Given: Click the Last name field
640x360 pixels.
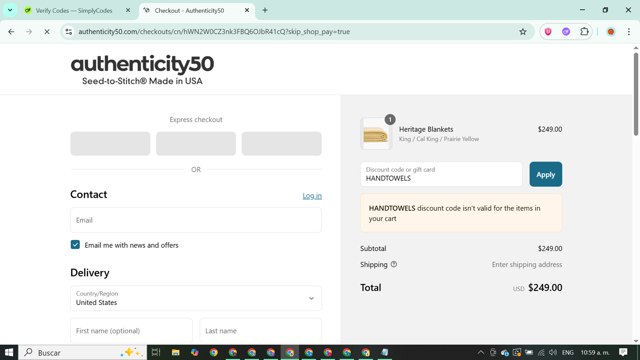Looking at the screenshot, I should point(260,330).
